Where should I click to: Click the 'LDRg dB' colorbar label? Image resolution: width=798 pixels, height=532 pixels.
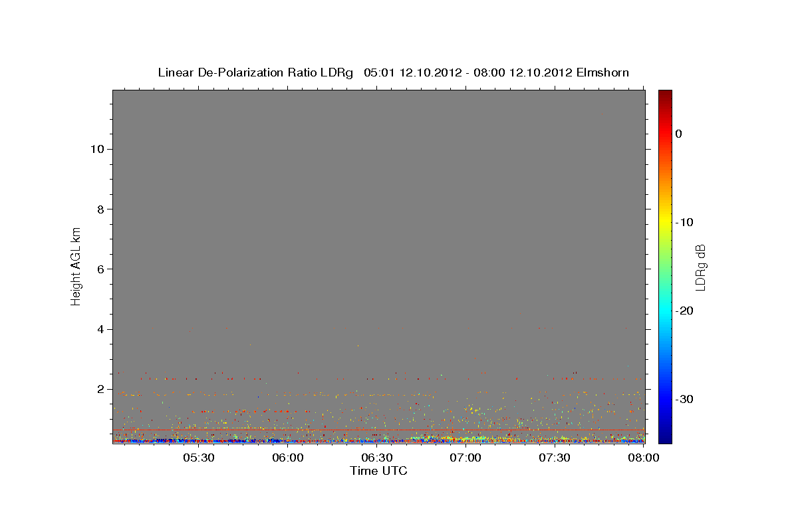point(700,267)
